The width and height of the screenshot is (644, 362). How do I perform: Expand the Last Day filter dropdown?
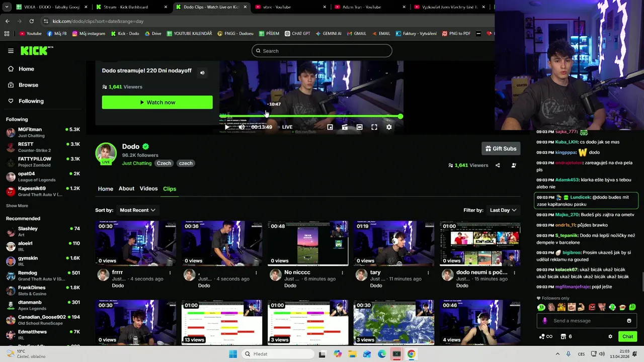pyautogui.click(x=503, y=210)
